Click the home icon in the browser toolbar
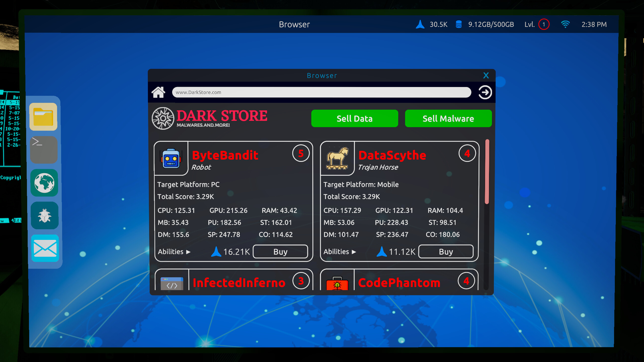Image resolution: width=644 pixels, height=362 pixels. [x=158, y=92]
